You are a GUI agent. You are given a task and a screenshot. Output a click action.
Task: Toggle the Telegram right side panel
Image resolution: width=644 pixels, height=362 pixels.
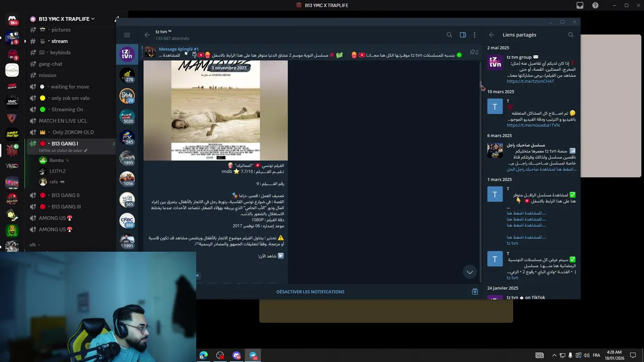(x=463, y=35)
